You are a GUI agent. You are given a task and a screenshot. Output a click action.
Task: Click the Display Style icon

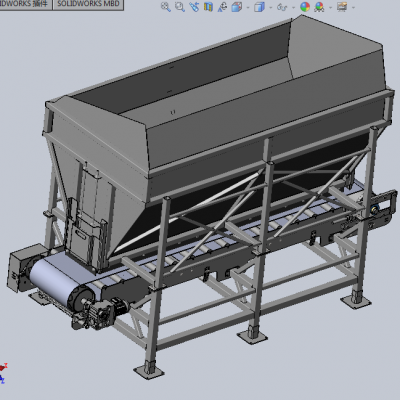(259, 7)
